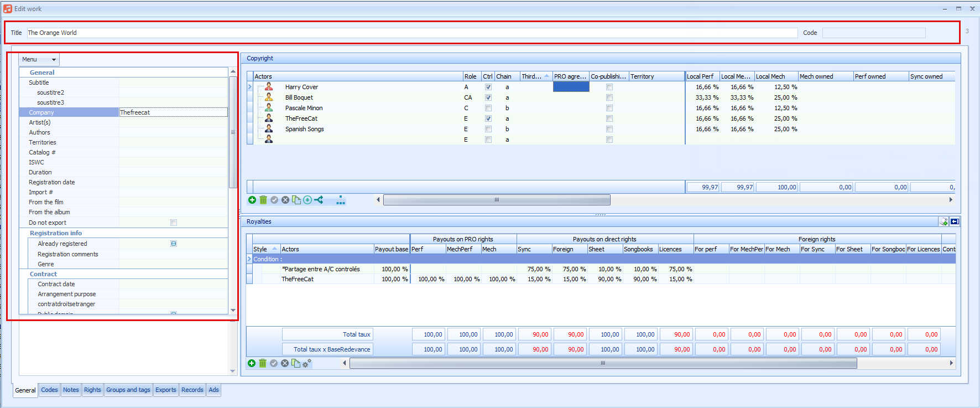Copy rows using the Copyright toolbar copy icon
Viewport: 980px width, 408px height.
pyautogui.click(x=296, y=200)
